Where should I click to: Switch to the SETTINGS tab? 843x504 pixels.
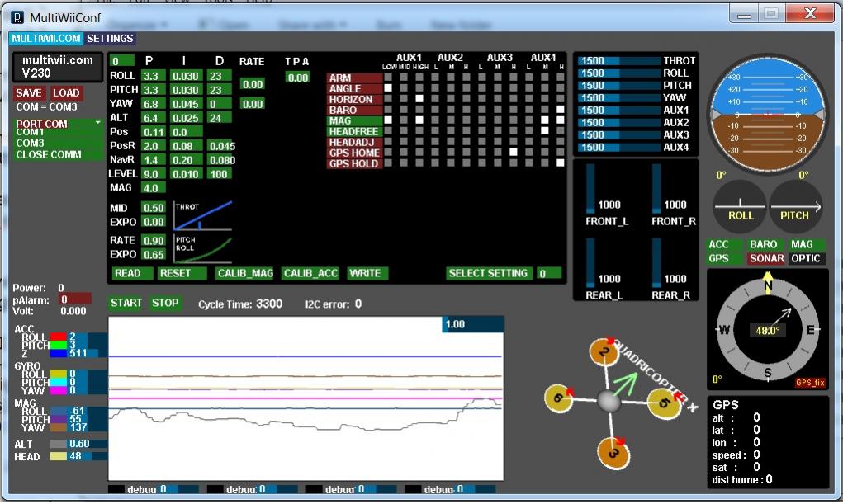(110, 38)
